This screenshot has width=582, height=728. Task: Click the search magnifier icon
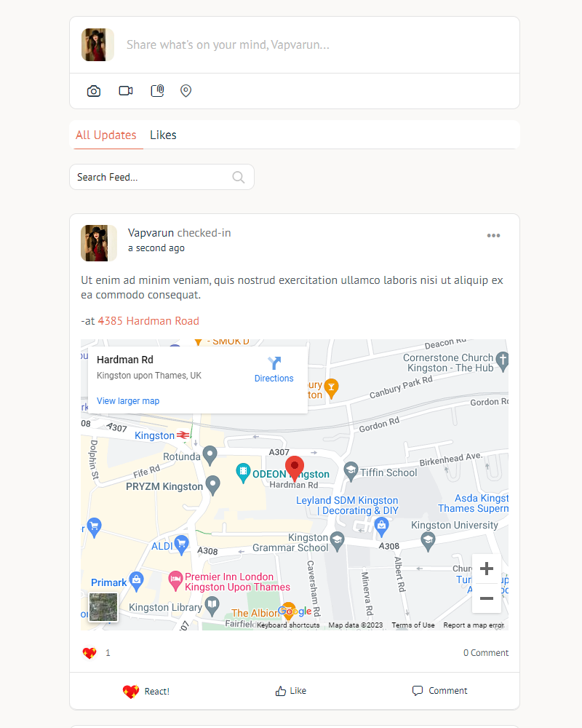pyautogui.click(x=238, y=177)
